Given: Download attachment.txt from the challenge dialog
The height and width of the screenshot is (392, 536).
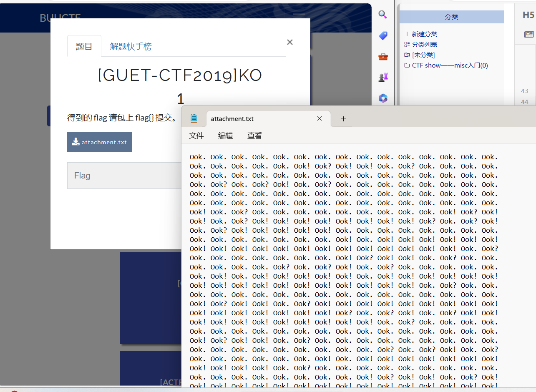Looking at the screenshot, I should (x=100, y=142).
